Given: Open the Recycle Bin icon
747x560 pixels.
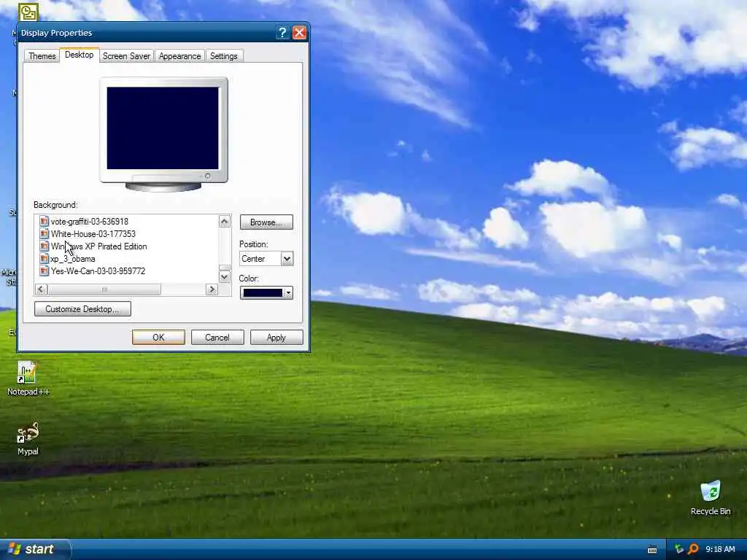Looking at the screenshot, I should tap(711, 498).
